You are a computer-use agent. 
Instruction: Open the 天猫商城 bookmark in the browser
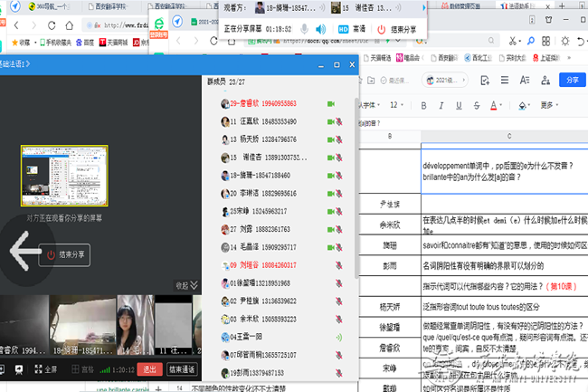click(x=119, y=42)
